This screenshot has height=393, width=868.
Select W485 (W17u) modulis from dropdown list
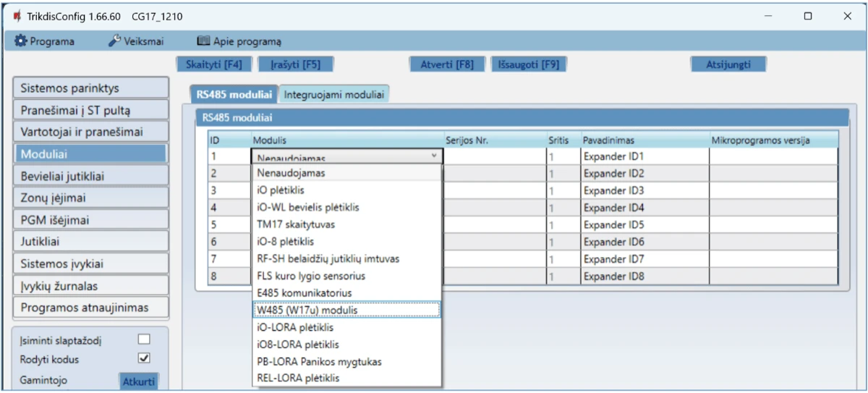point(347,310)
